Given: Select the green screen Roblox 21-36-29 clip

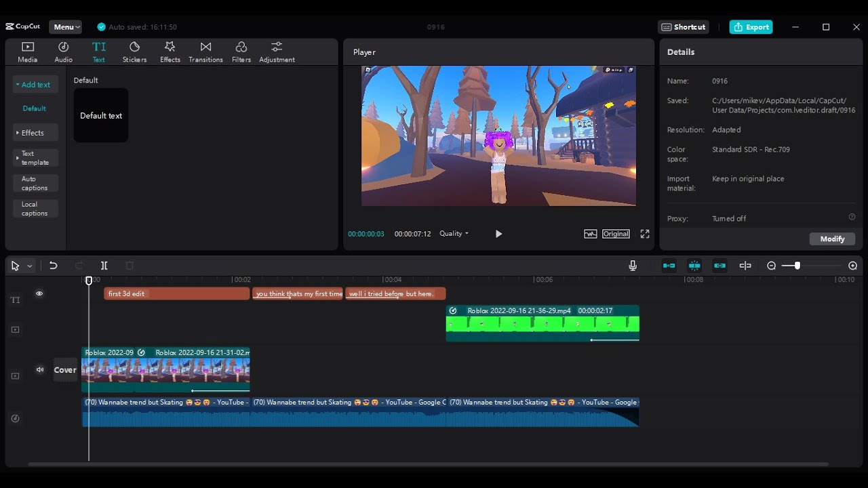Looking at the screenshot, I should [542, 323].
